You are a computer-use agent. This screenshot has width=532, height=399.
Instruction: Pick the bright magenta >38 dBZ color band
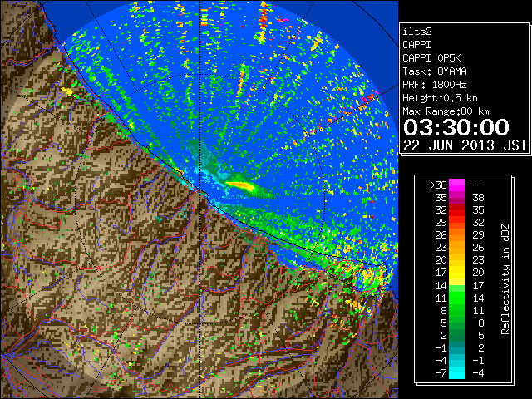(x=457, y=185)
